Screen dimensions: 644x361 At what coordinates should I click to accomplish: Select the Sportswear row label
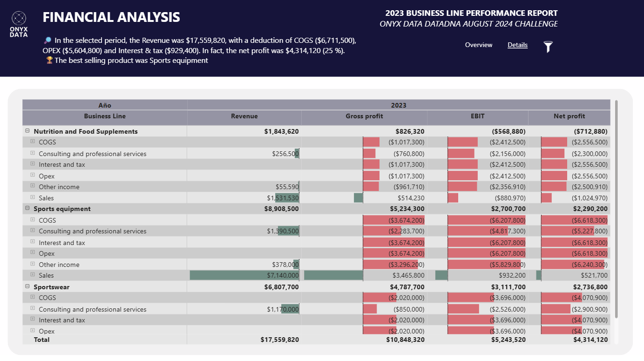click(x=52, y=287)
